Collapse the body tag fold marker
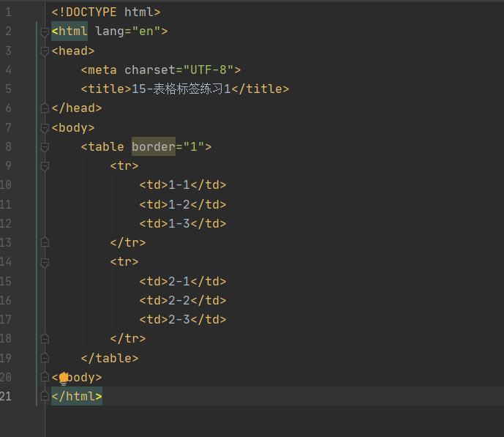Image resolution: width=504 pixels, height=437 pixels. click(45, 128)
